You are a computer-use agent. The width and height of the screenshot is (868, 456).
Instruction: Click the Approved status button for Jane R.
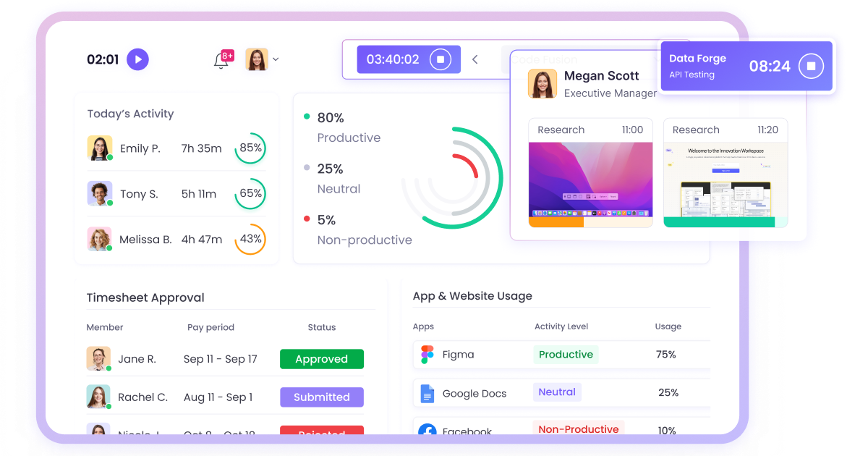(x=322, y=359)
